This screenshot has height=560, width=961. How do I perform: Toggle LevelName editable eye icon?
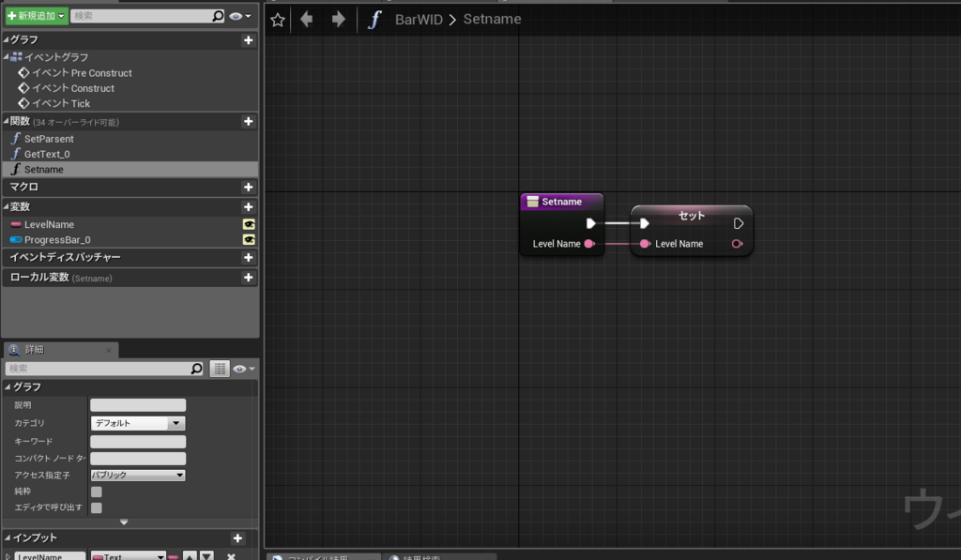(x=249, y=224)
